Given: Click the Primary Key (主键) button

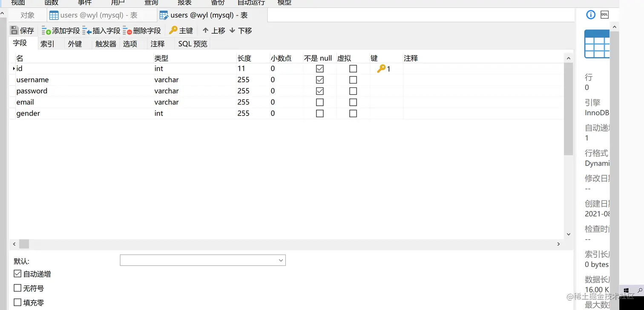Looking at the screenshot, I should tap(181, 31).
